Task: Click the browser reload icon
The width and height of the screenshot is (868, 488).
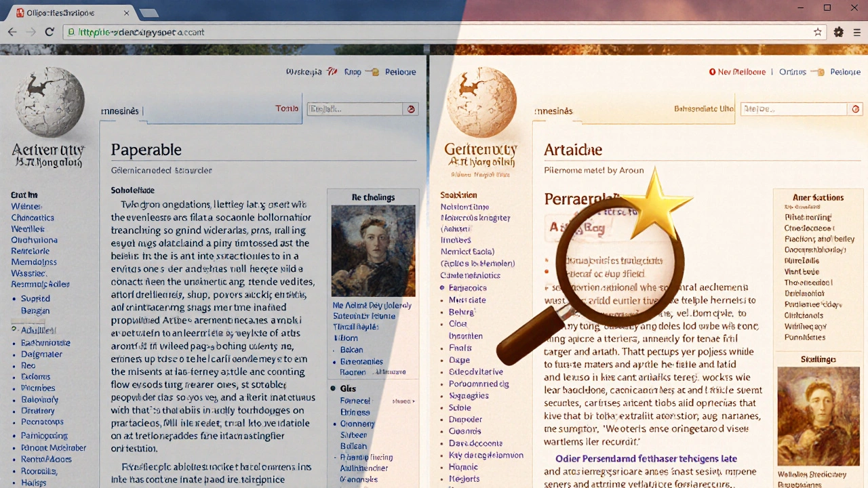Action: point(50,32)
